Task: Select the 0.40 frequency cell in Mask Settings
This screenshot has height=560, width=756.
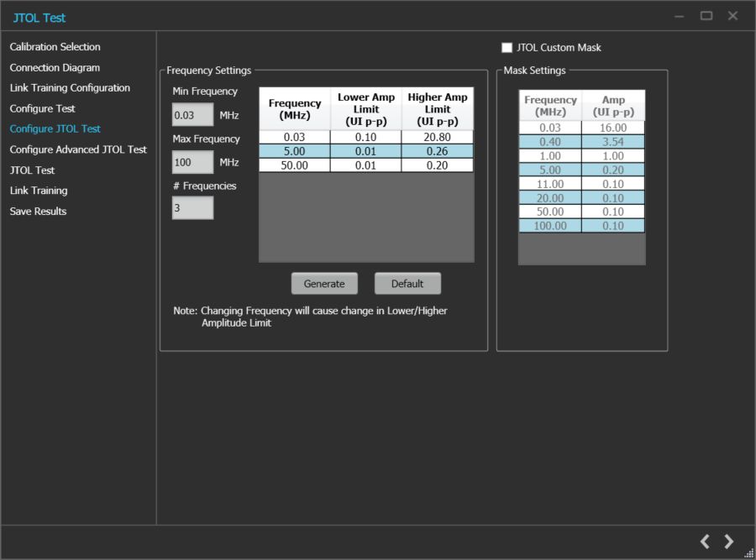Action: 550,142
